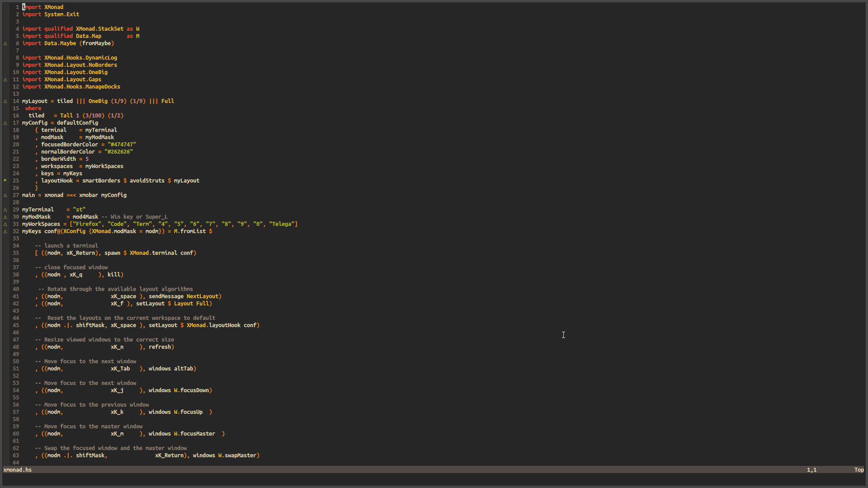Viewport: 868px width, 488px height.
Task: Click "myKeys" value on line 24
Action: click(x=73, y=174)
